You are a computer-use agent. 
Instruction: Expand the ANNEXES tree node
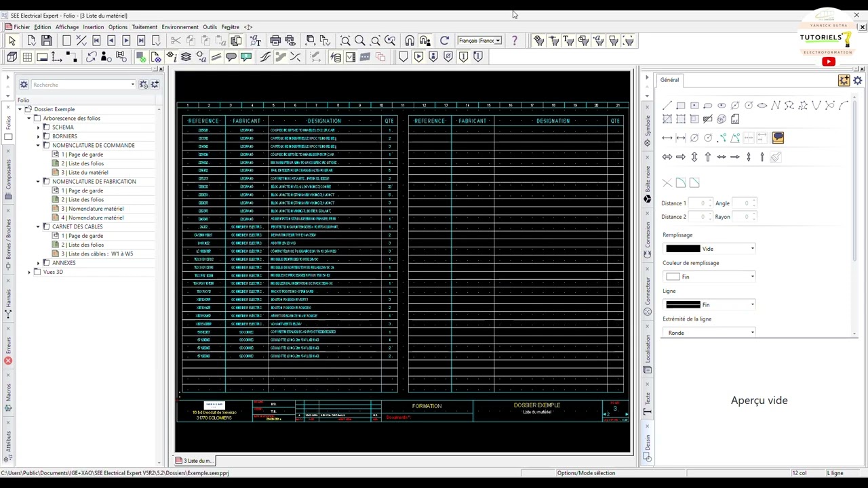[39, 263]
